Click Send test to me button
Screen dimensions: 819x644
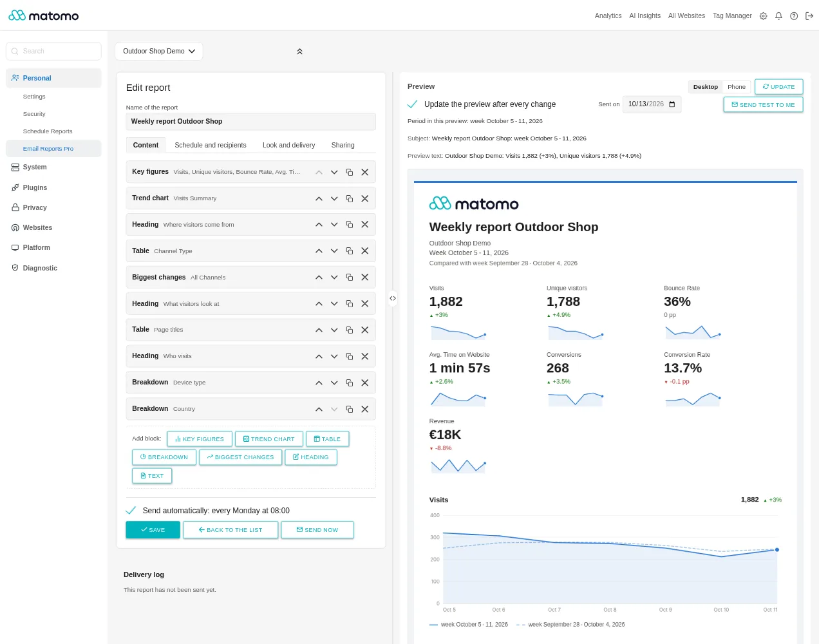click(764, 104)
